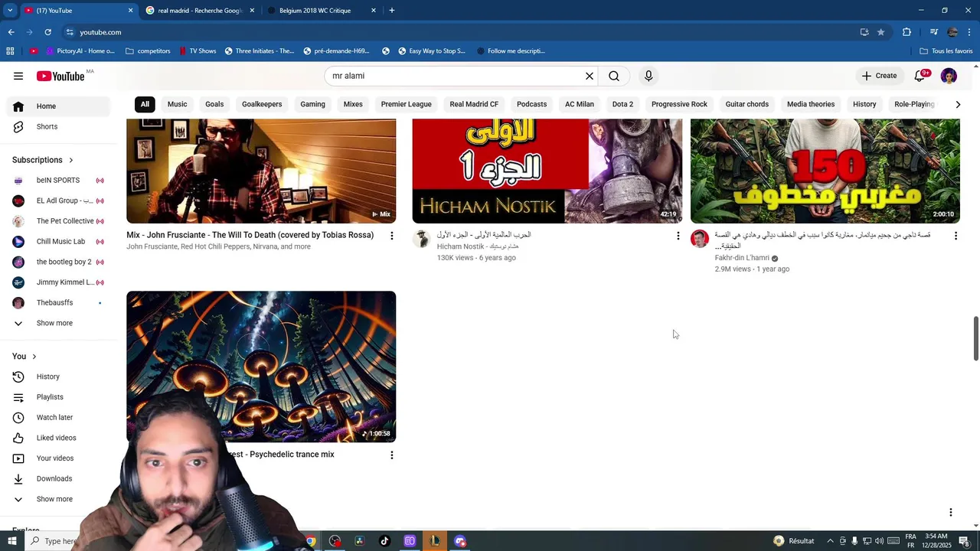Clear the search text with the X

click(590, 76)
